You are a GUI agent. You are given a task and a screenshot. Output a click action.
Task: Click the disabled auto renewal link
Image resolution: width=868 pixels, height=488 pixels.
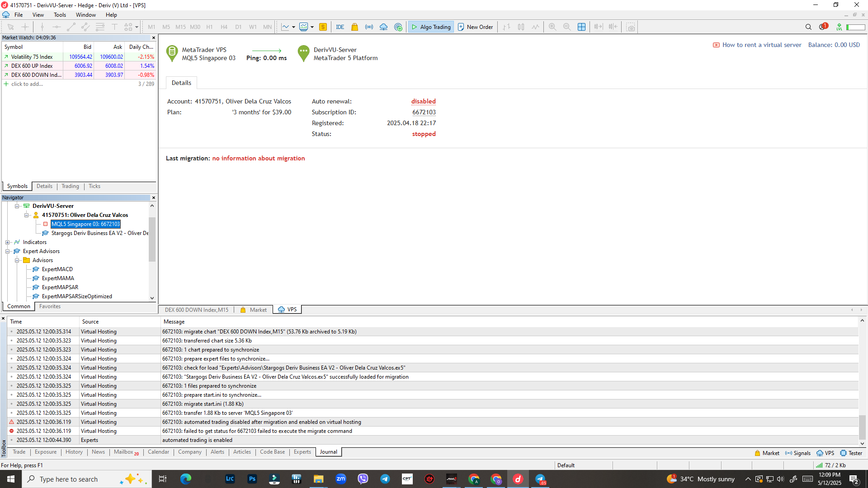pos(424,101)
